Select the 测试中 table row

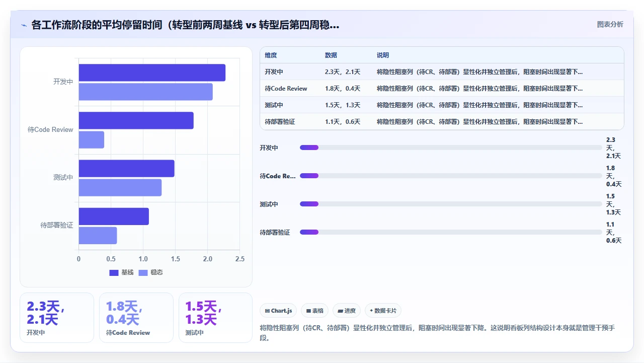[442, 105]
